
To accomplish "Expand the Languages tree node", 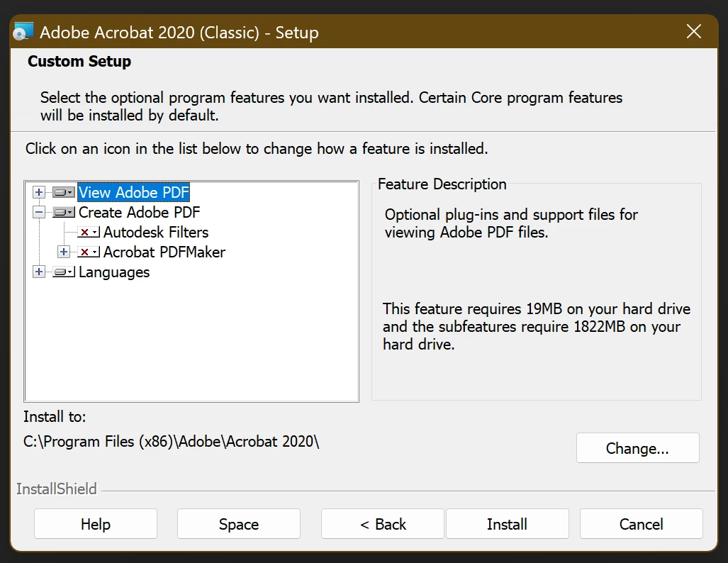I will [39, 272].
